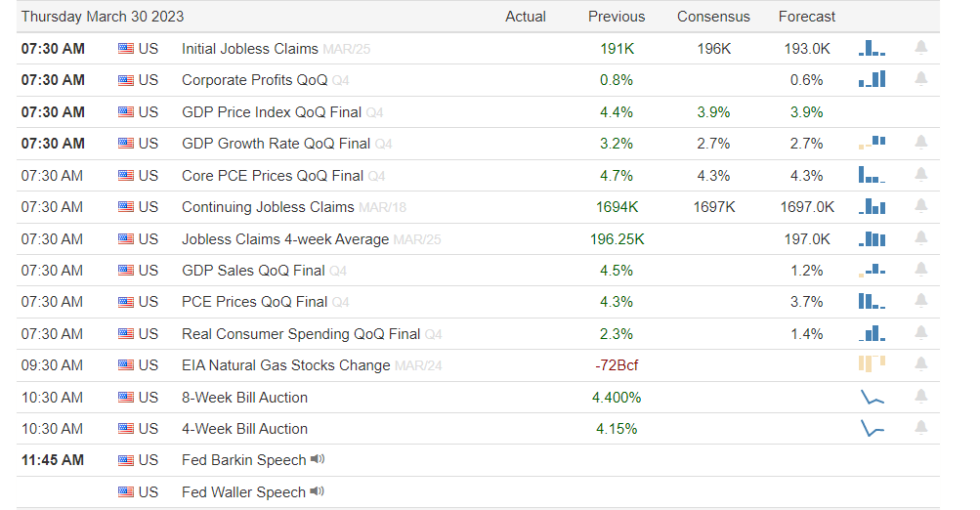Open the Jobless Claims 4-week Average chart icon
The height and width of the screenshot is (510, 980).
[x=872, y=238]
